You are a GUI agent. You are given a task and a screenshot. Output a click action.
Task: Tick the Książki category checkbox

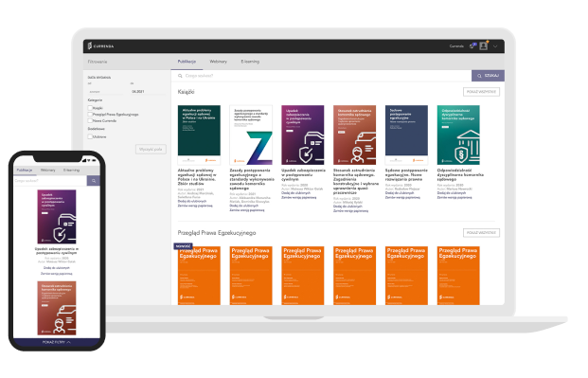[90, 108]
